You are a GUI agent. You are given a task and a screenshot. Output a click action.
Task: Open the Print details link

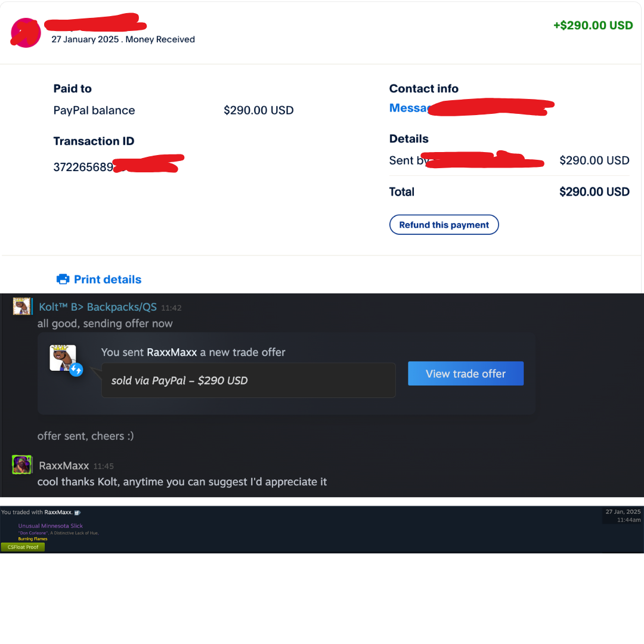point(107,279)
